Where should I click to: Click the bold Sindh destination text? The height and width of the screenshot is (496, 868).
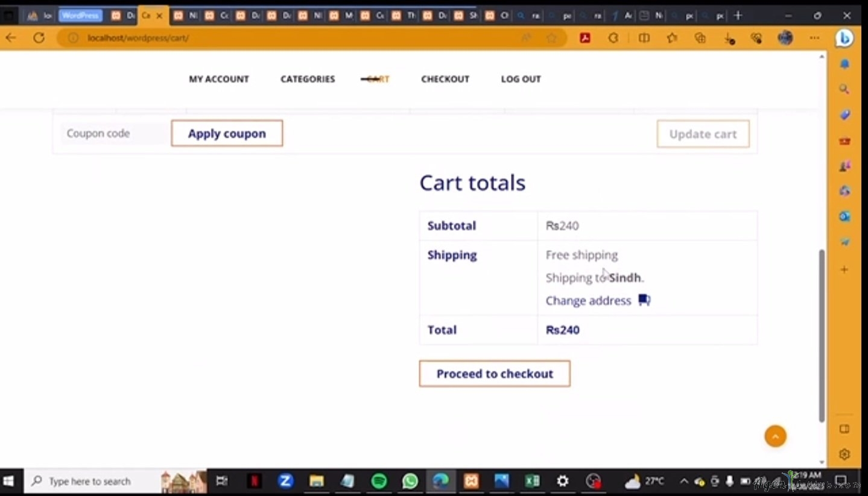tap(624, 278)
